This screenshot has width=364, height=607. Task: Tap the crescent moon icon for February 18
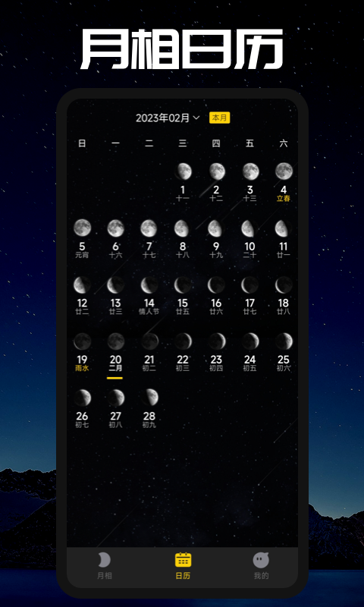[x=284, y=285]
